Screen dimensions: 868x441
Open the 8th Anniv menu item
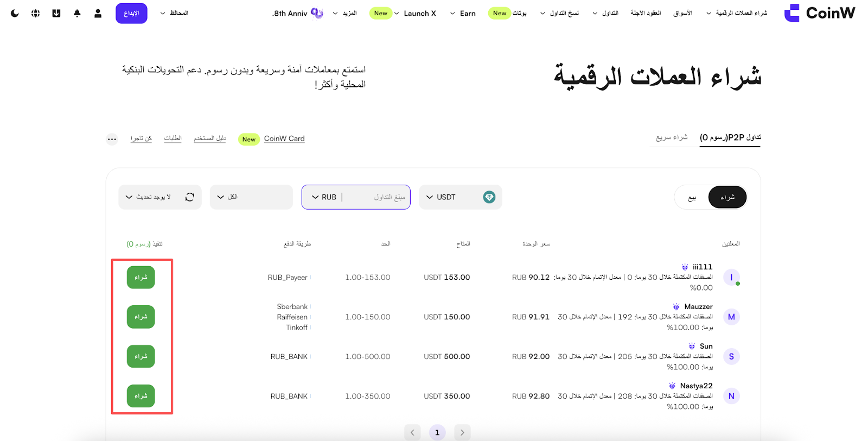coord(297,13)
